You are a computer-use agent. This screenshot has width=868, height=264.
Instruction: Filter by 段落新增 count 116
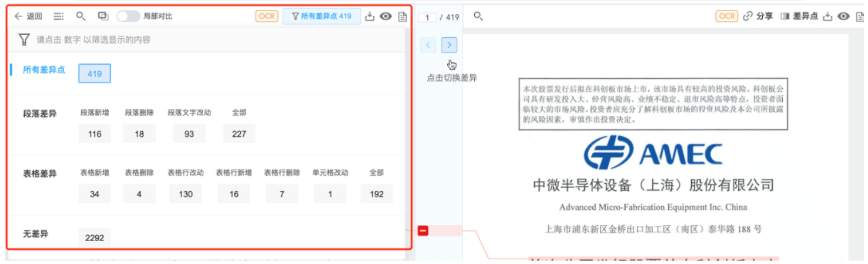95,133
